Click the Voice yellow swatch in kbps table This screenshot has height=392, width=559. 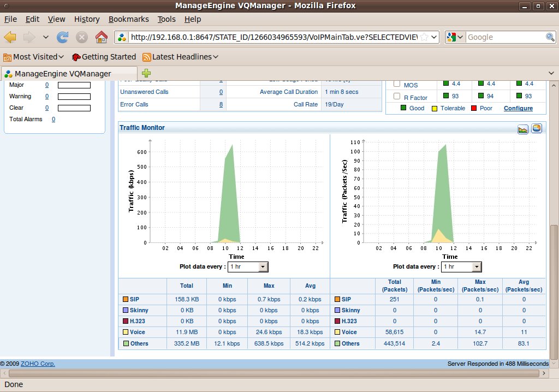pyautogui.click(x=126, y=332)
